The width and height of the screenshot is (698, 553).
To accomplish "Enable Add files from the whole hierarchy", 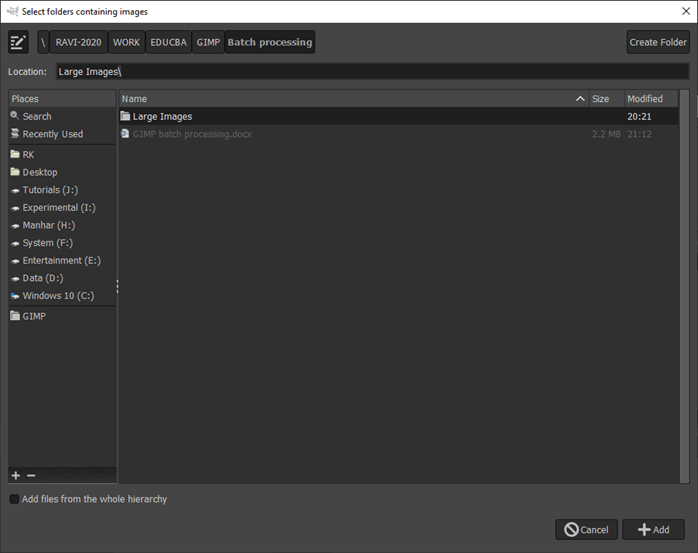I will (14, 499).
